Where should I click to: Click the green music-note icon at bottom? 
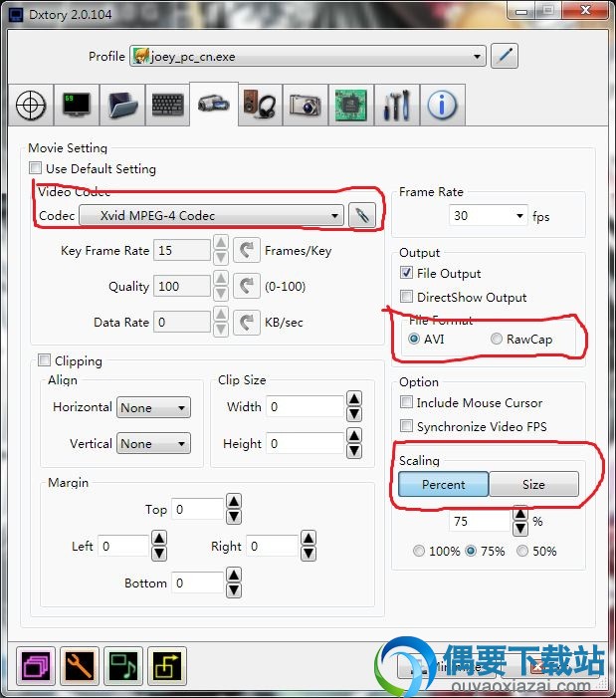pos(123,666)
